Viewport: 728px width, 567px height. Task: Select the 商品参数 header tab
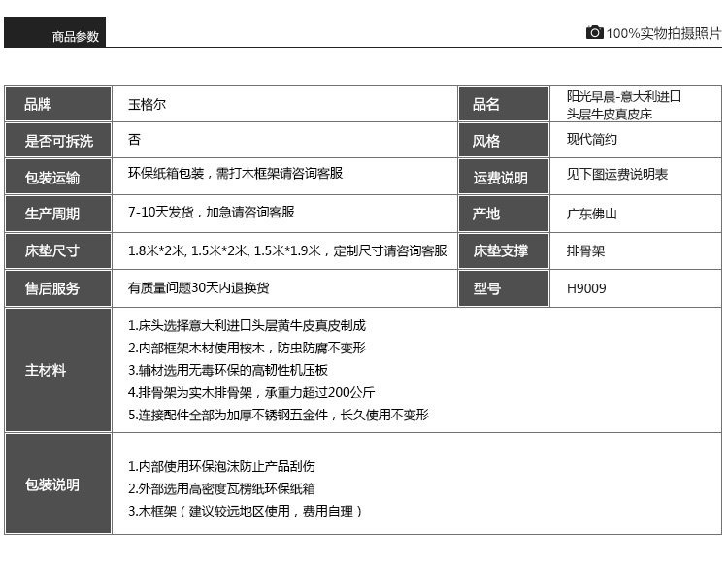(x=54, y=32)
